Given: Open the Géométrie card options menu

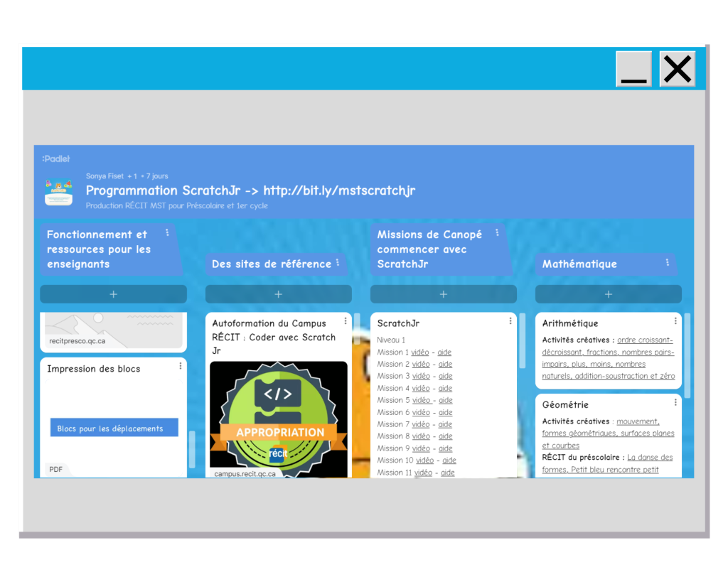Looking at the screenshot, I should (675, 402).
